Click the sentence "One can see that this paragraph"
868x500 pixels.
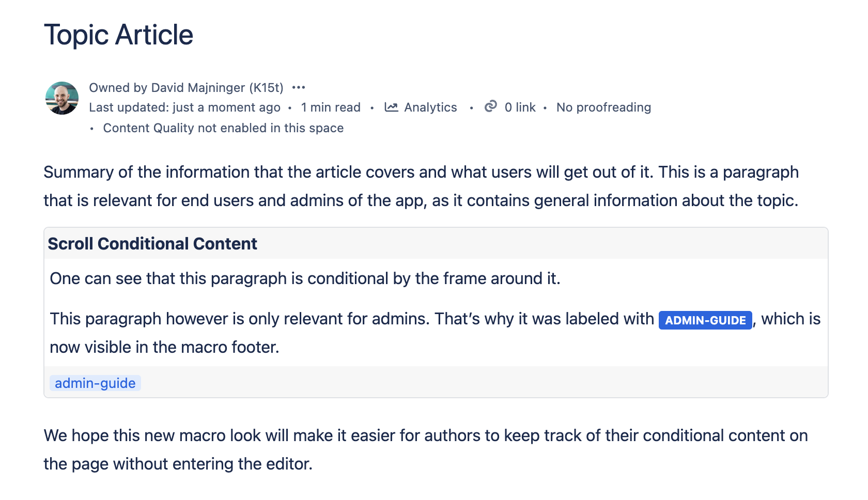click(305, 278)
